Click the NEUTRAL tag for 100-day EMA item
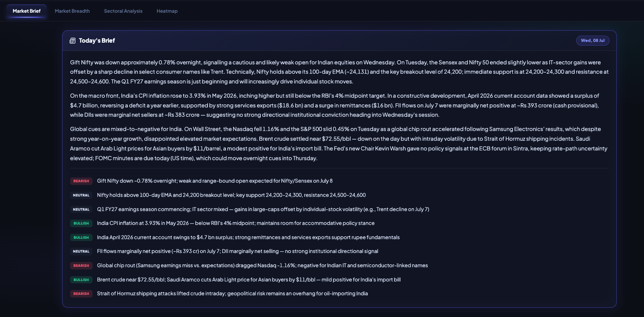644x317 pixels. click(x=81, y=195)
